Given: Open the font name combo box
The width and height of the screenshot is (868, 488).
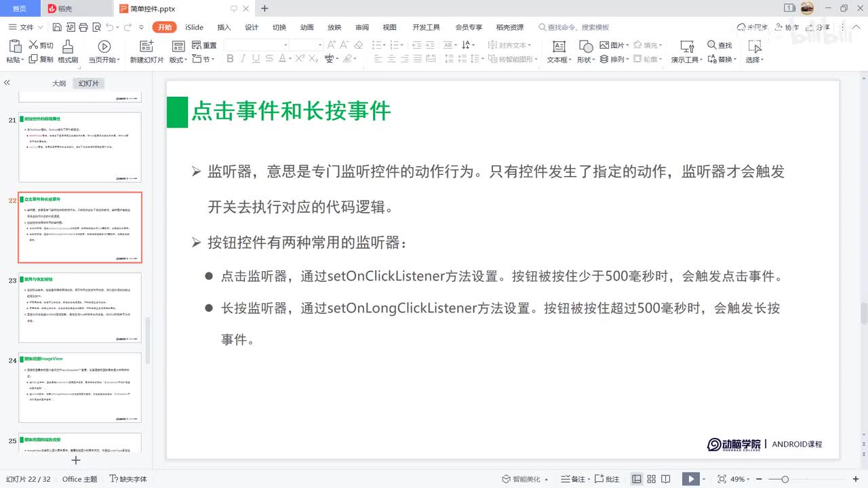Looking at the screenshot, I should pos(256,45).
